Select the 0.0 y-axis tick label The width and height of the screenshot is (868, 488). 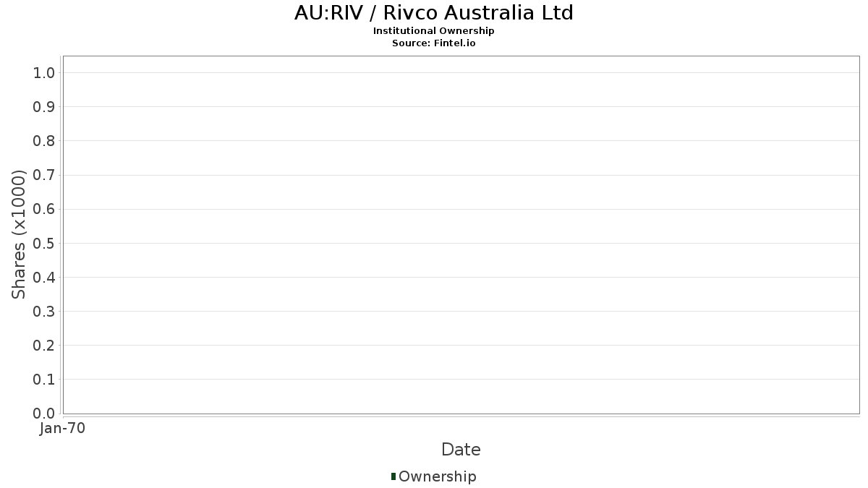[44, 414]
